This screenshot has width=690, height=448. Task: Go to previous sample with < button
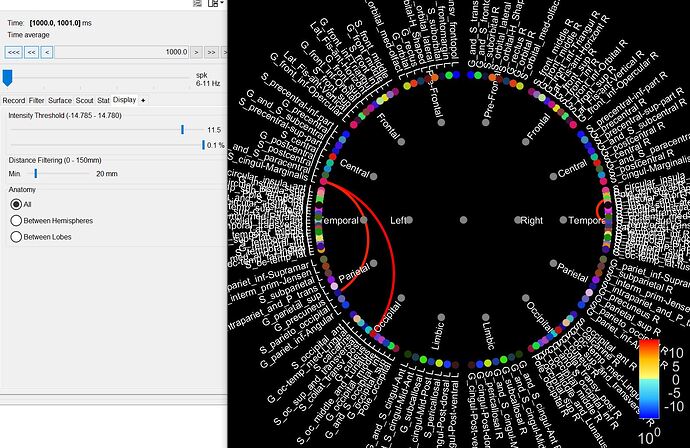pos(47,52)
